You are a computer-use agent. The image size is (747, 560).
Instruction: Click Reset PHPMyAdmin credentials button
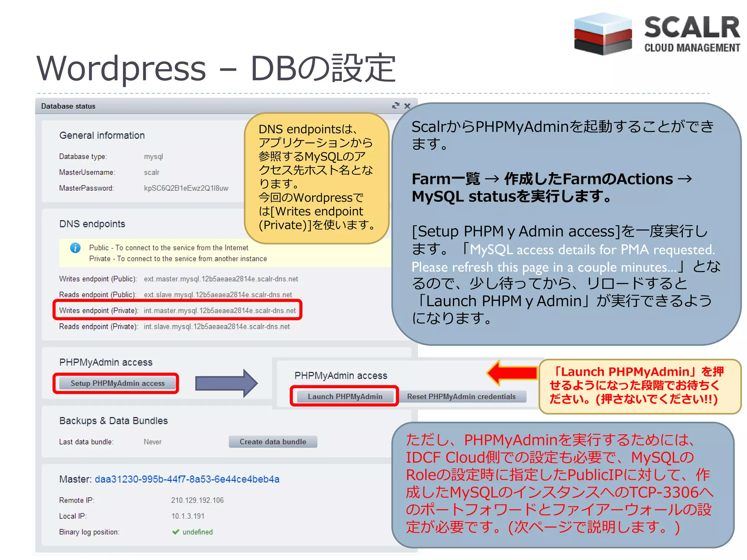pyautogui.click(x=461, y=397)
